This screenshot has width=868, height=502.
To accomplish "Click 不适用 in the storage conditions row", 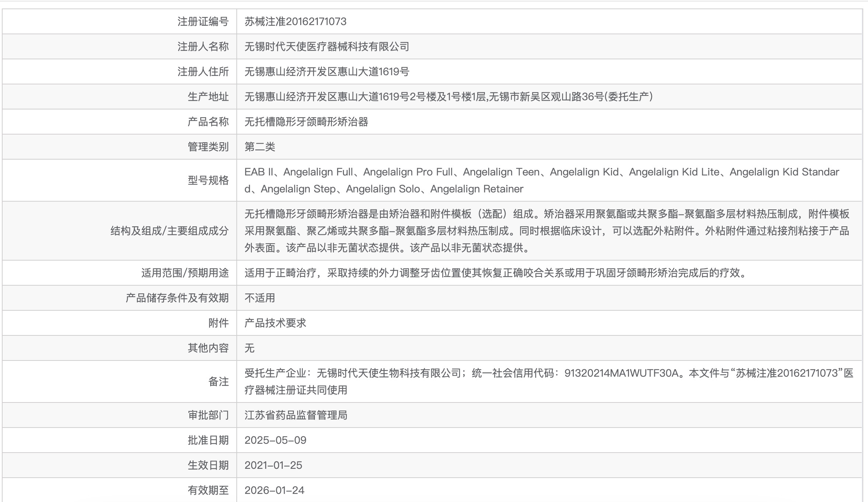I will (260, 298).
